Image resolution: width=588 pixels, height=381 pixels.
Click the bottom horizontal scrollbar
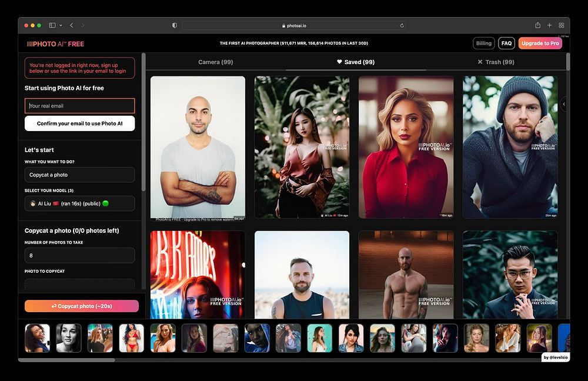pos(66,360)
